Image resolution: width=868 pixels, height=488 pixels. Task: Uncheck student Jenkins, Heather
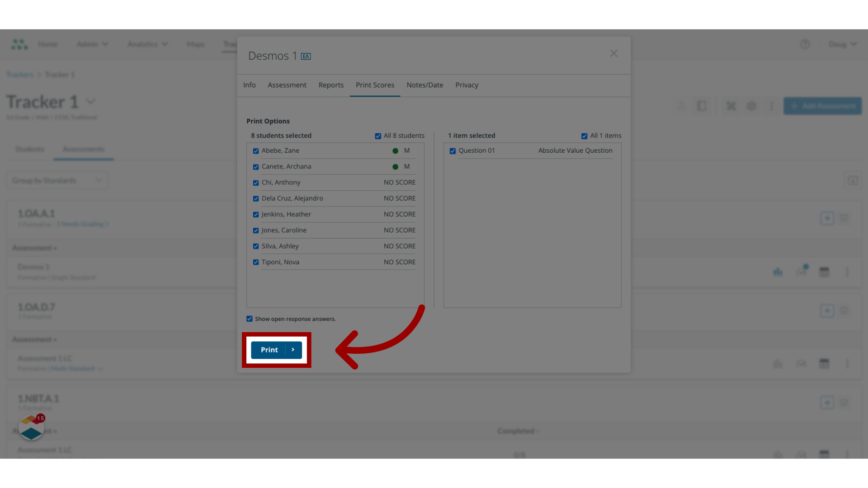point(256,215)
